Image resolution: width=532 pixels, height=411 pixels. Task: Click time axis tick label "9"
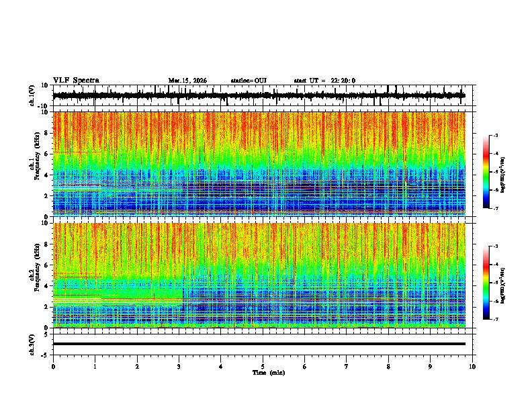tap(430, 367)
